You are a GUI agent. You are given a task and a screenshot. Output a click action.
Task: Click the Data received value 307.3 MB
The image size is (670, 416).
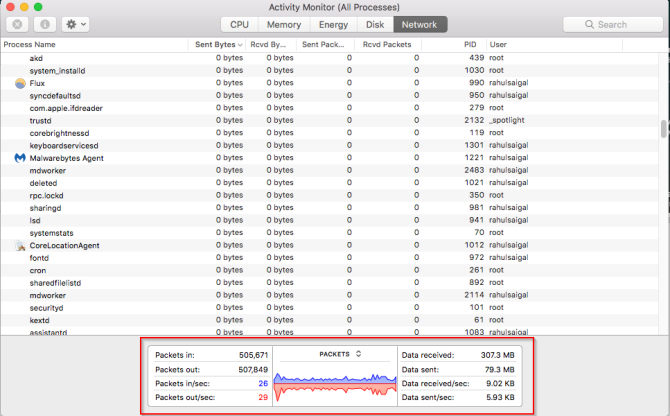point(497,355)
